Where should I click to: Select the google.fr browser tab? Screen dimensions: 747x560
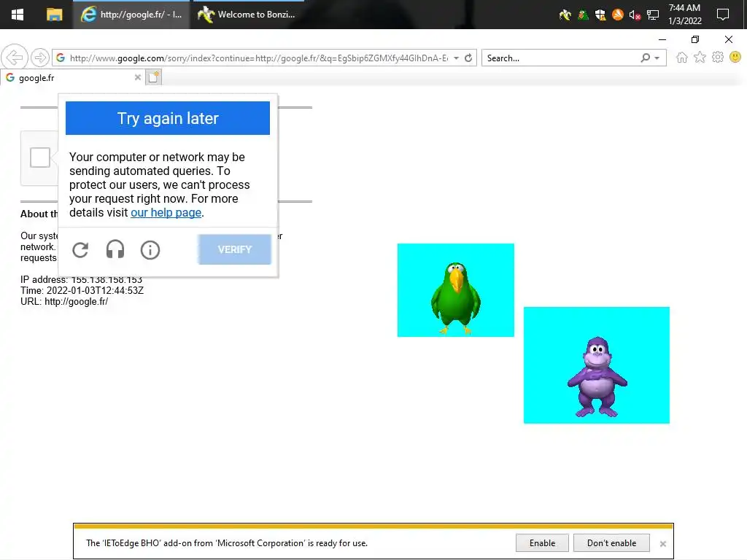(x=74, y=77)
